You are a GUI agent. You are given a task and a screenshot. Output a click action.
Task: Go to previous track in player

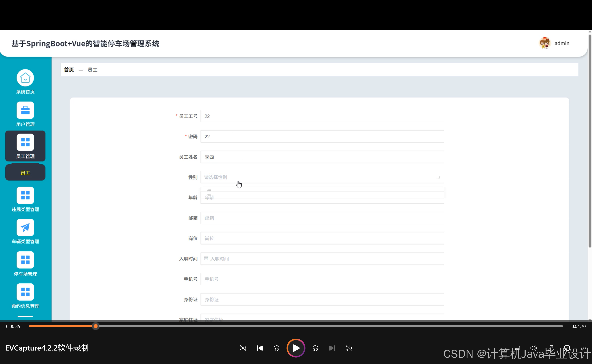coord(260,348)
